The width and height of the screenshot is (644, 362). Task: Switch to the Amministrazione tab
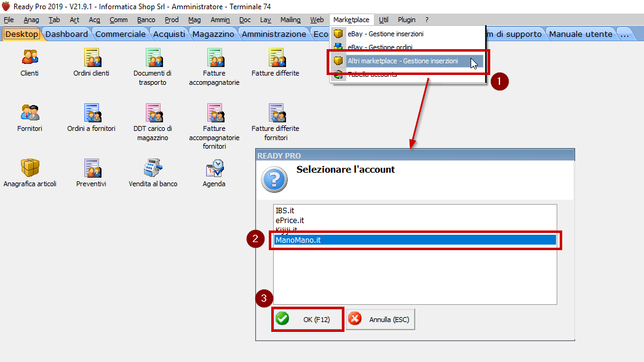274,34
